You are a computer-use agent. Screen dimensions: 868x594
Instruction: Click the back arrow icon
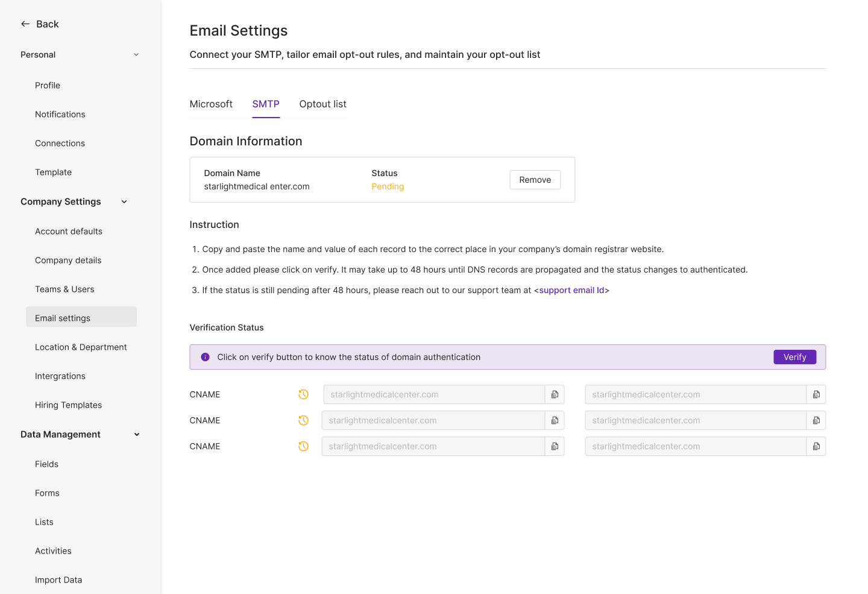(25, 24)
